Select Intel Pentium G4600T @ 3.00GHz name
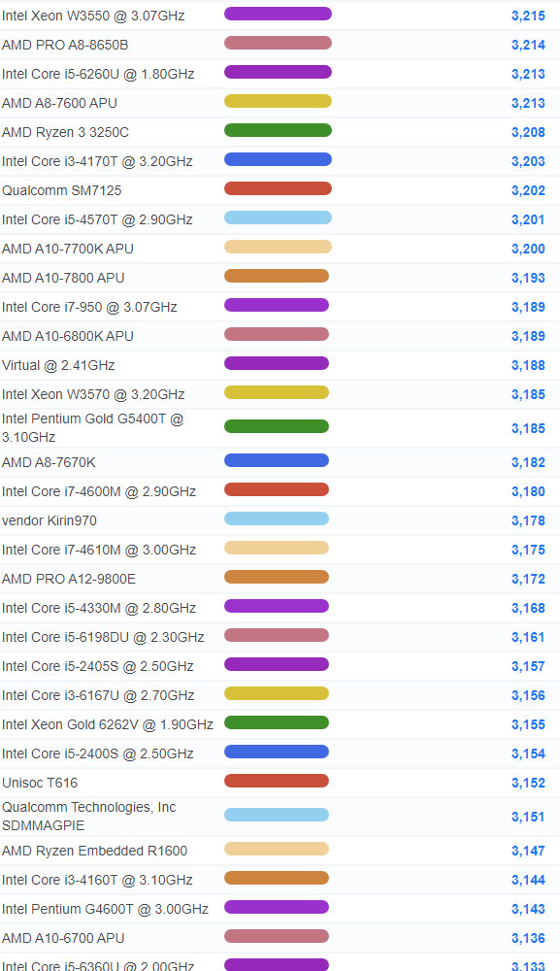The width and height of the screenshot is (560, 971). (x=105, y=909)
